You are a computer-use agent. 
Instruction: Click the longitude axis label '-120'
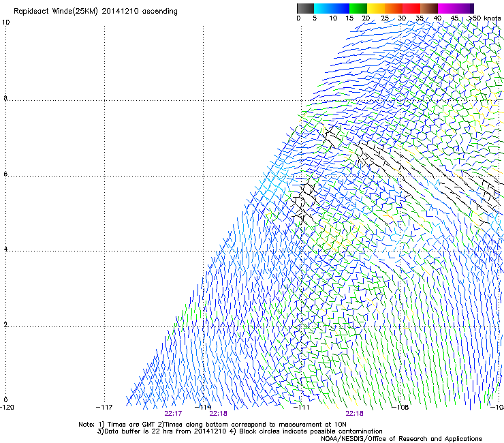point(7,408)
